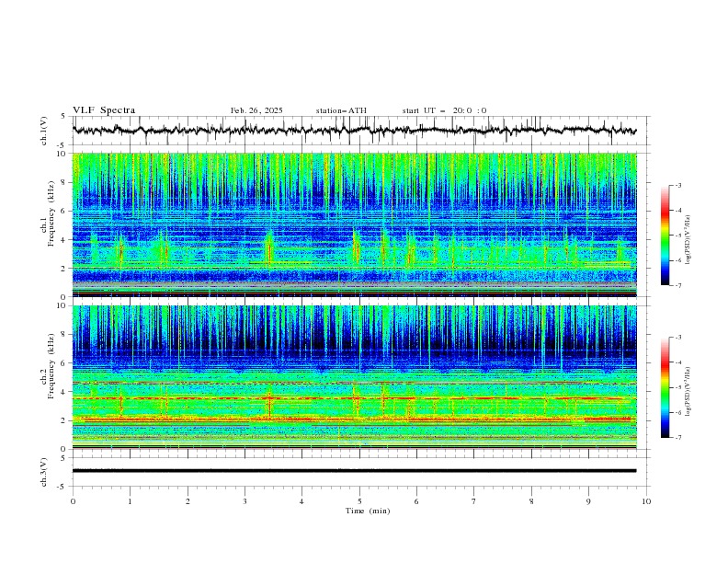The height and width of the screenshot is (563, 728).
Task: Click the time axis tick label "0"
Action: 73,501
